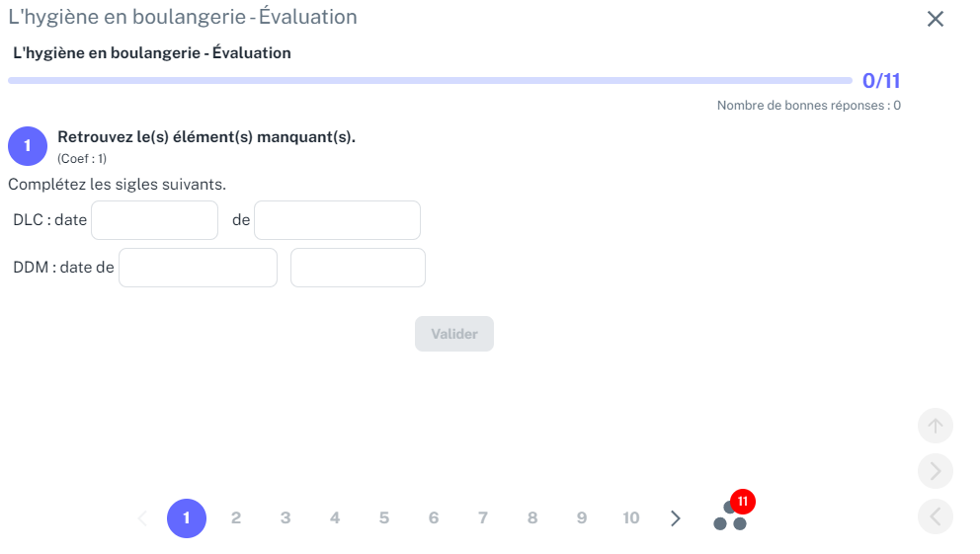Click the second DLC blank after 'de'
Screen dimensions: 980x554
337,220
